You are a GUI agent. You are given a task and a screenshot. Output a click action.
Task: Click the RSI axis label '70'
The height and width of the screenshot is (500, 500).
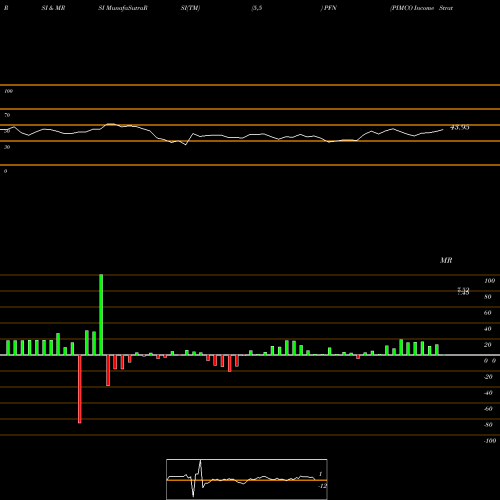click(x=7, y=115)
